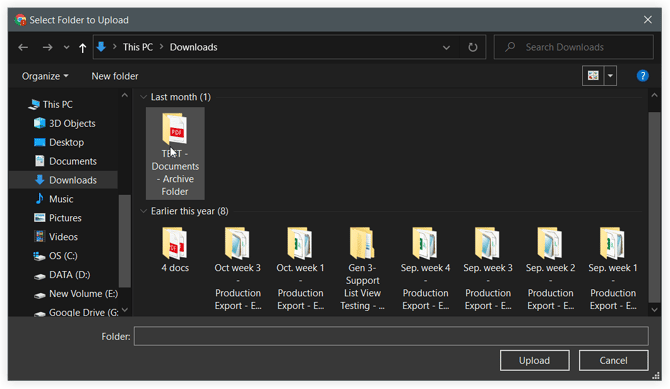Select This PC in the navigation pane
Screen dimensions: 670x389
50,104
